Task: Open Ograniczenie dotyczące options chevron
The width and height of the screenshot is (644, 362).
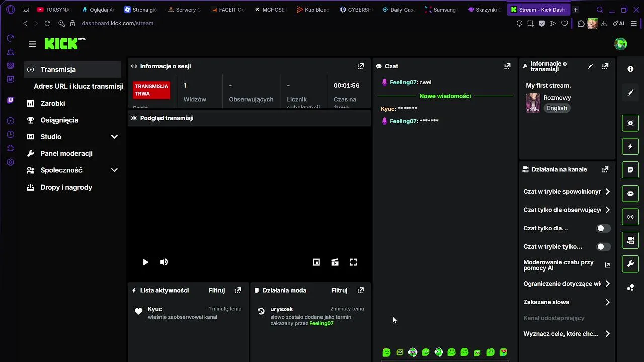Action: [607, 284]
